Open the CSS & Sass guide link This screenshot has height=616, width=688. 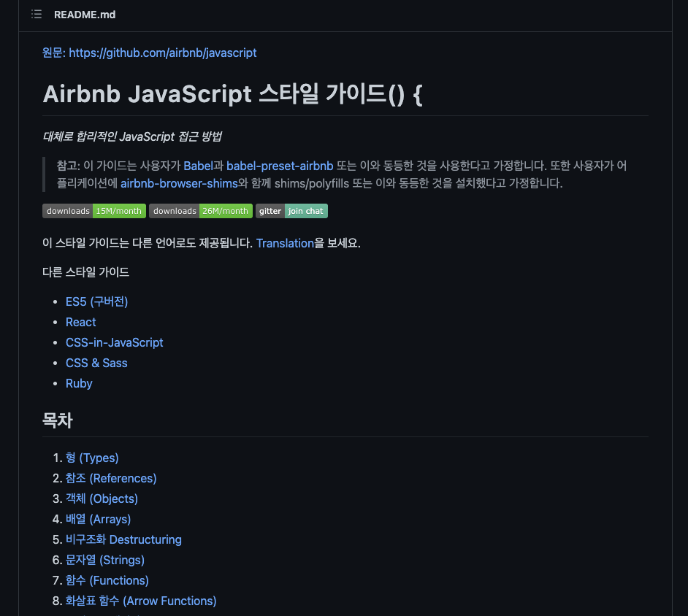click(x=96, y=363)
